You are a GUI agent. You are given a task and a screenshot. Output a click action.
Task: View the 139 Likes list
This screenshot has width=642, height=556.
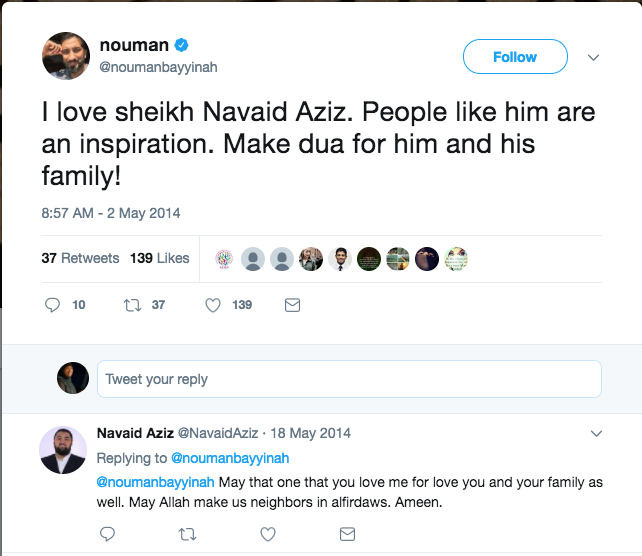tap(159, 258)
